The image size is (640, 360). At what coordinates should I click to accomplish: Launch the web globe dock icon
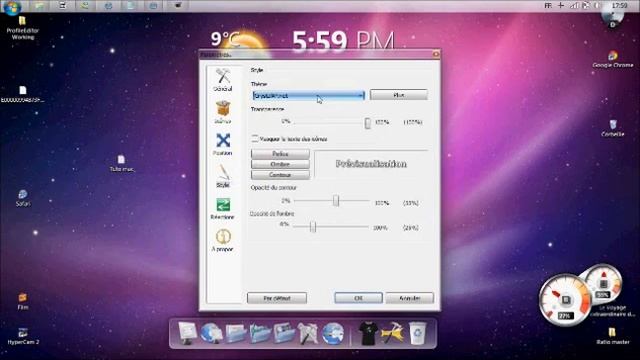tap(333, 333)
